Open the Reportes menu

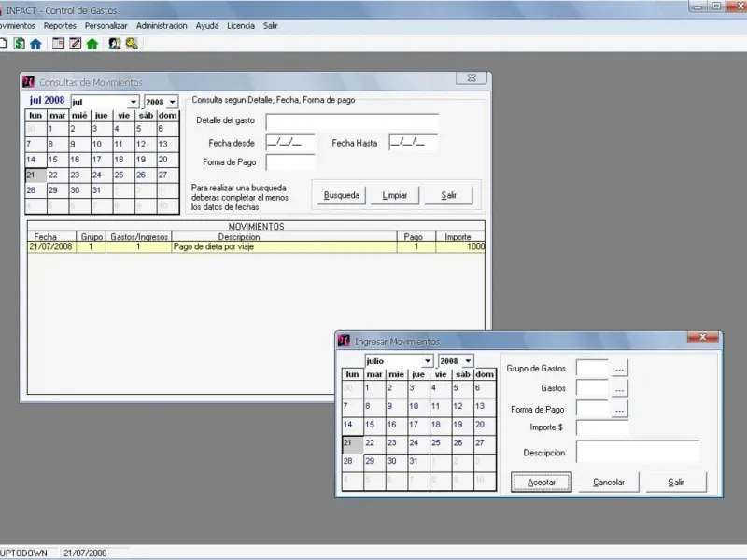pos(60,26)
